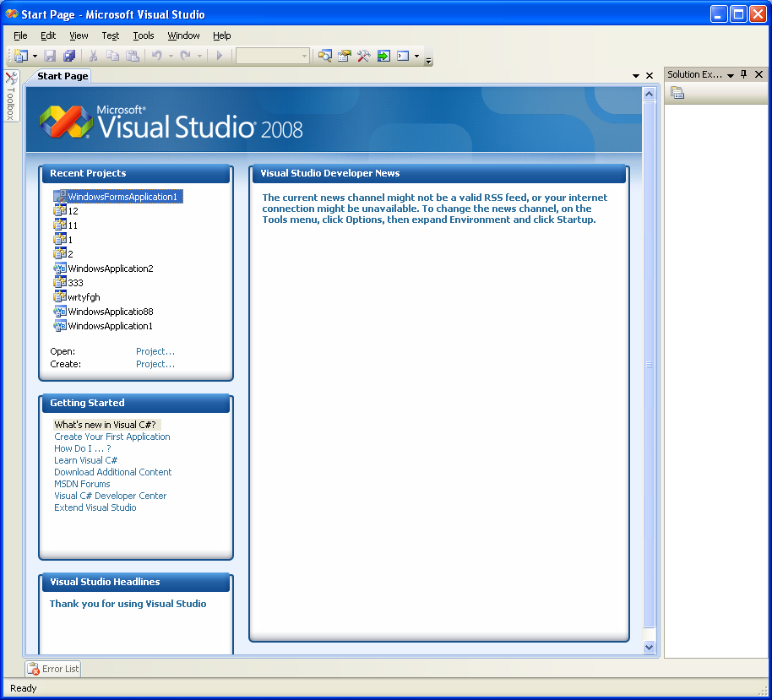Click the Start Debugging play icon
This screenshot has height=700, width=772.
220,56
